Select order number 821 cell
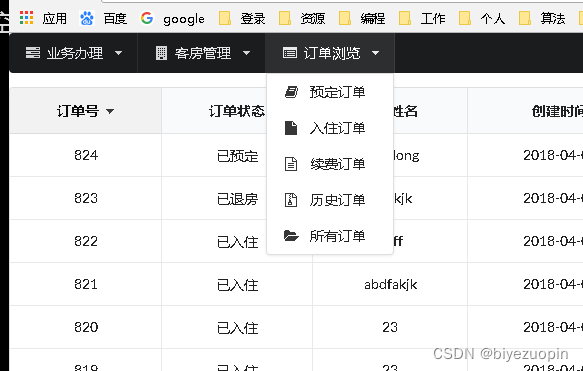This screenshot has height=371, width=583. coord(86,284)
